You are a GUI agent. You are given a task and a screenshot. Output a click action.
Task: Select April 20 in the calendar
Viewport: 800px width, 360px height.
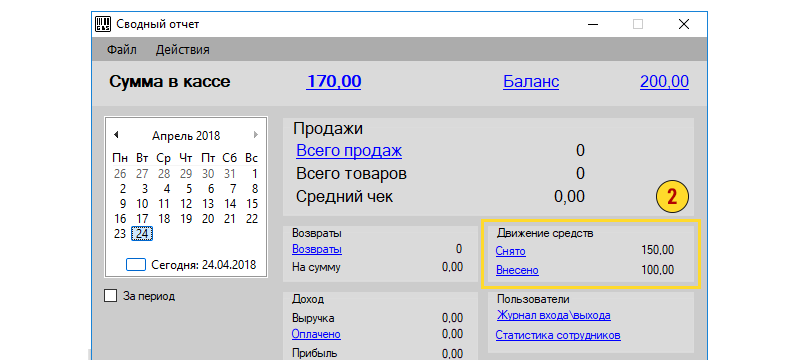pyautogui.click(x=208, y=219)
